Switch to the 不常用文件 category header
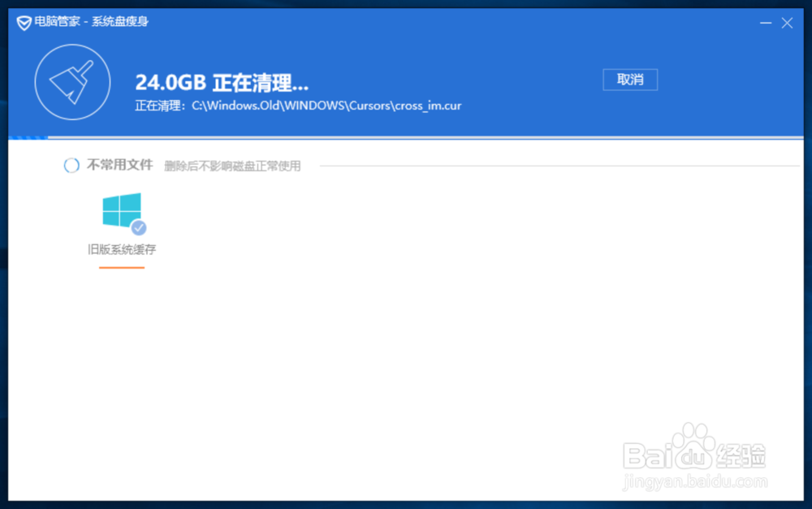 coord(119,165)
